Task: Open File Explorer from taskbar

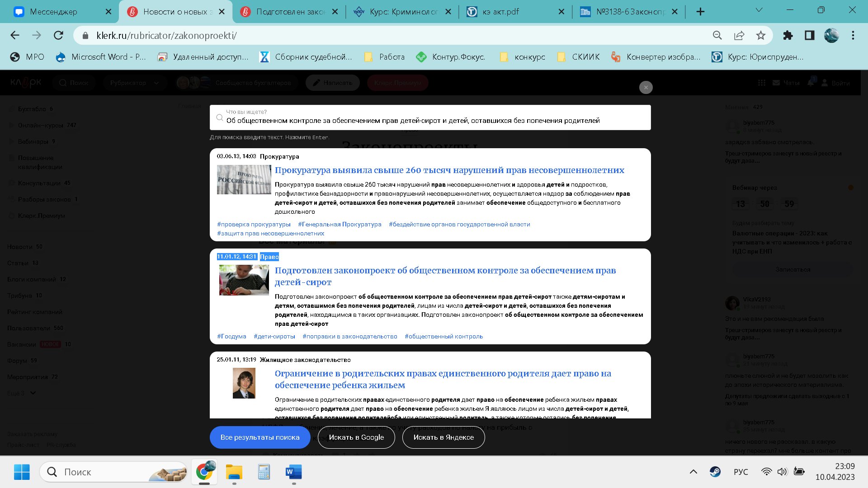Action: click(234, 472)
